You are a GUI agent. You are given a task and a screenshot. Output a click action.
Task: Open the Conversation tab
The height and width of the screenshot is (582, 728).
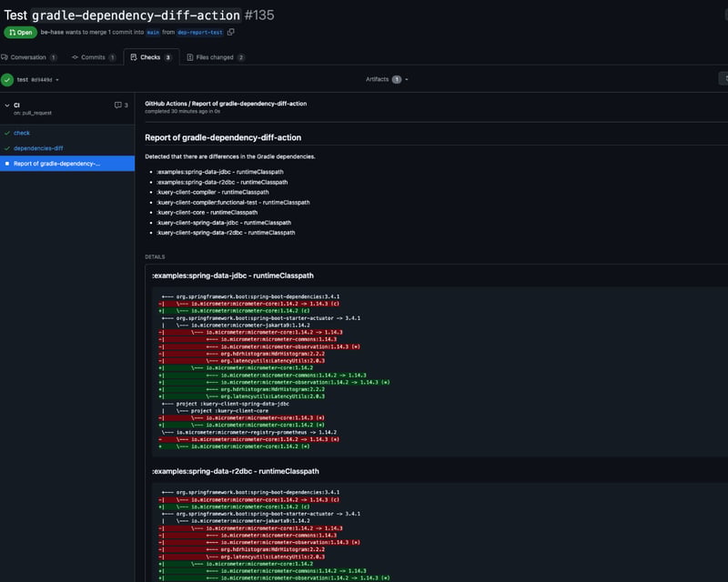point(29,57)
